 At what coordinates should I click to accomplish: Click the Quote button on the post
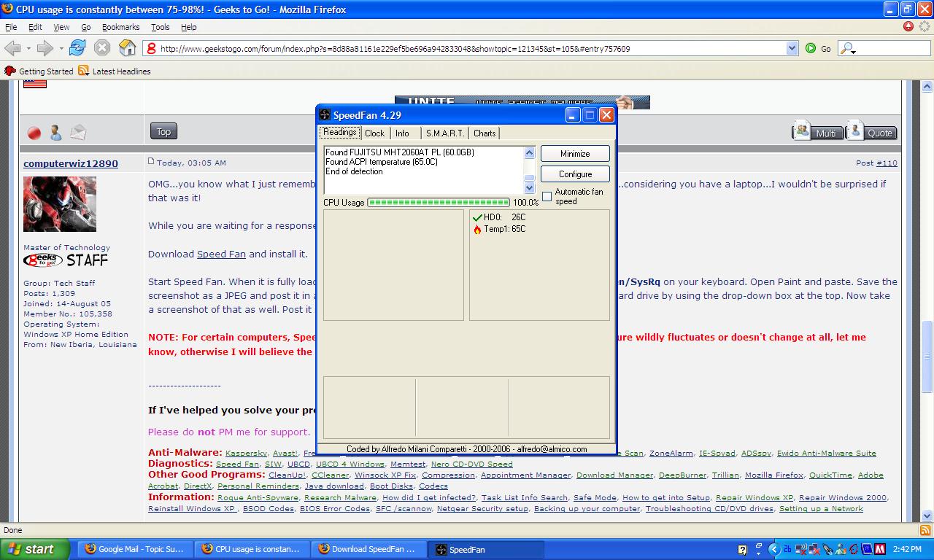[871, 131]
